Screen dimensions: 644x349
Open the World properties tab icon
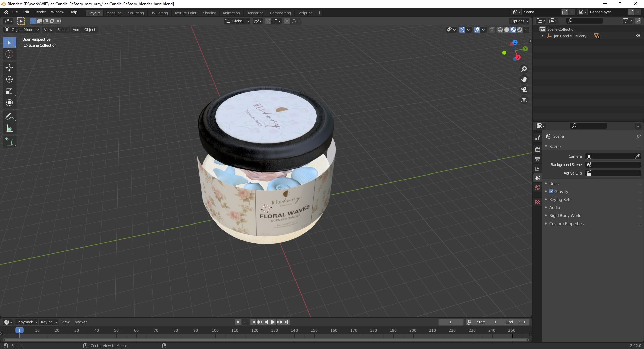tap(538, 187)
